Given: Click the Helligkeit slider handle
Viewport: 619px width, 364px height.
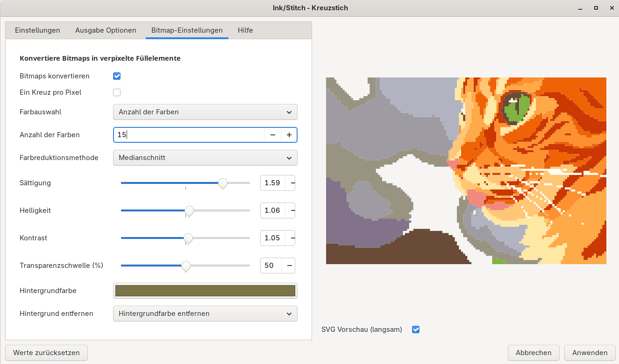Looking at the screenshot, I should (189, 211).
